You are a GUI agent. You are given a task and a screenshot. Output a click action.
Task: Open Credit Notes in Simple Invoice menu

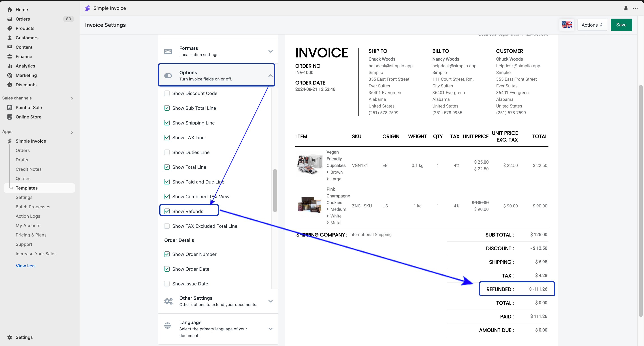click(x=28, y=169)
